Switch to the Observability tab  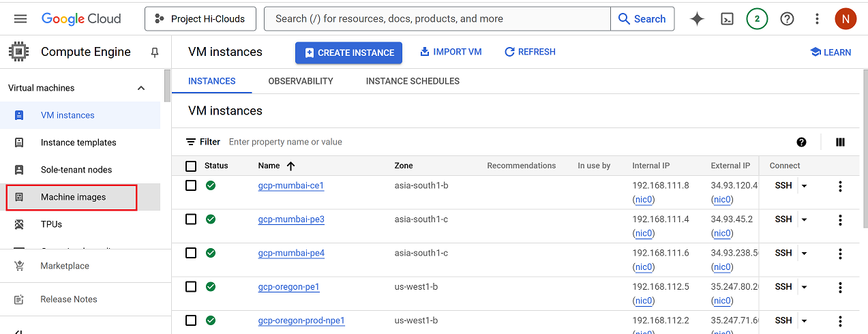(x=301, y=81)
